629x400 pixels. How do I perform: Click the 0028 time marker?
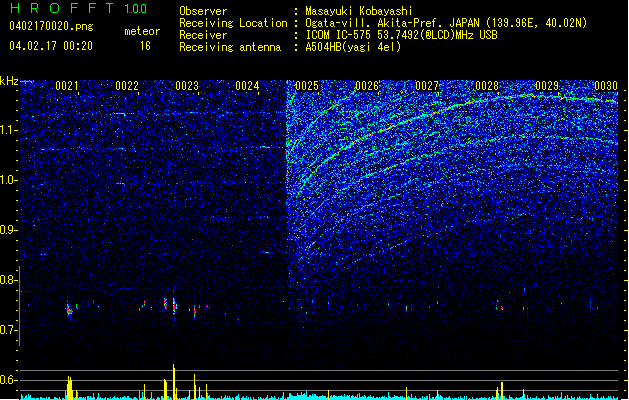tap(487, 86)
